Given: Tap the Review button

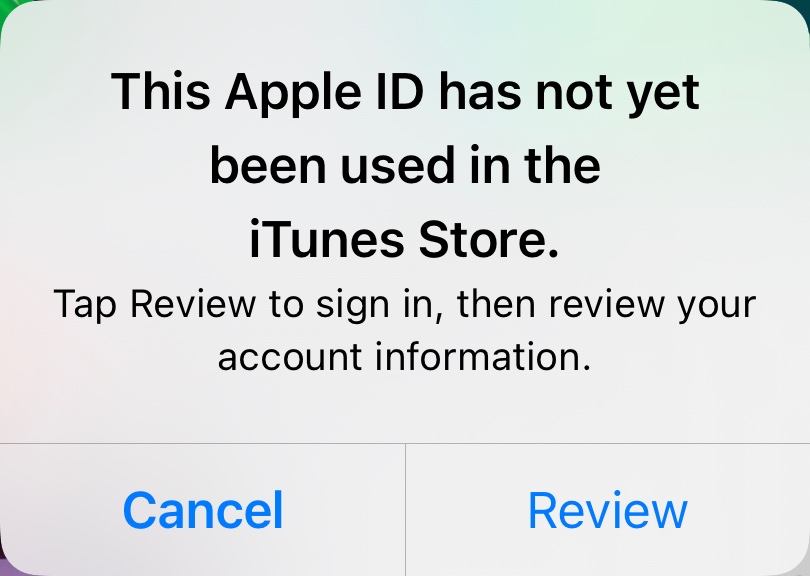Looking at the screenshot, I should pos(608,510).
